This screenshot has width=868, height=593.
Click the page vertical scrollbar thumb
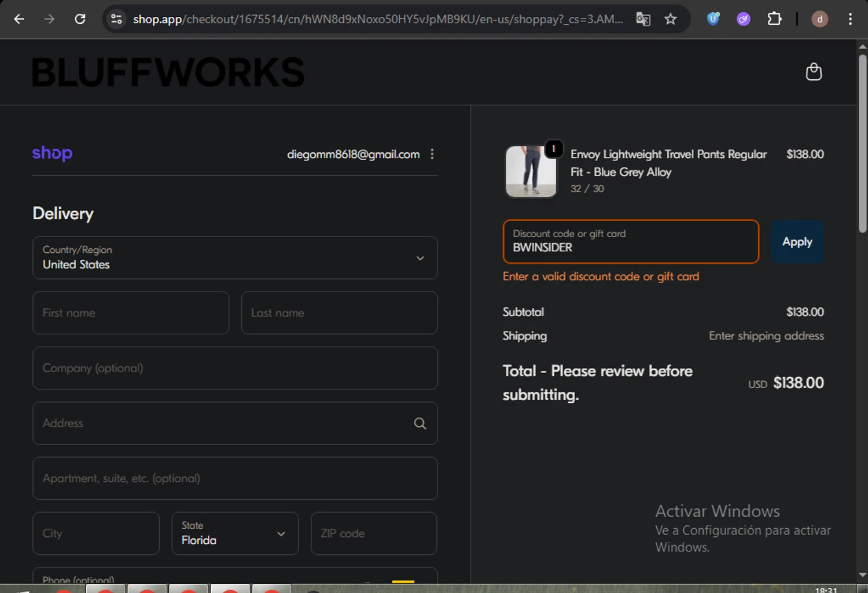pos(862,143)
